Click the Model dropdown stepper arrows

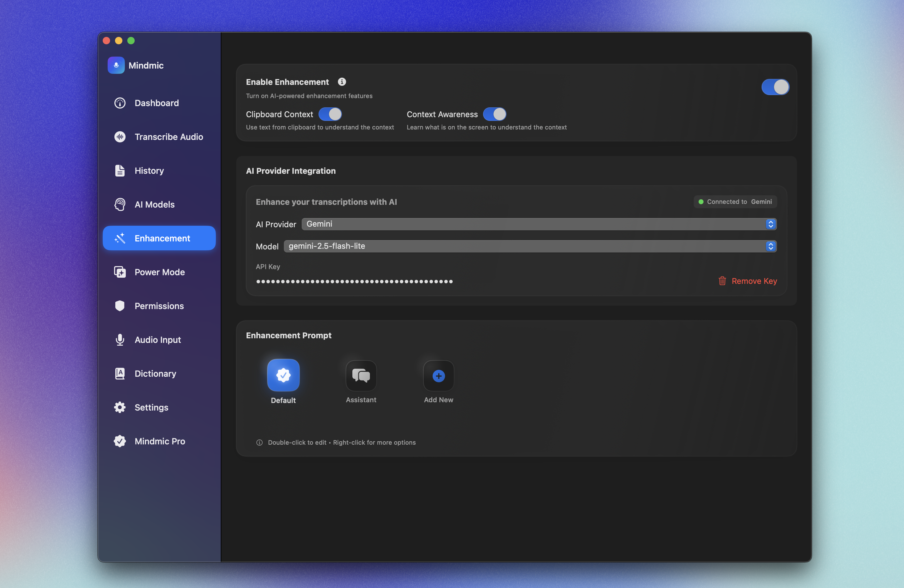(770, 246)
